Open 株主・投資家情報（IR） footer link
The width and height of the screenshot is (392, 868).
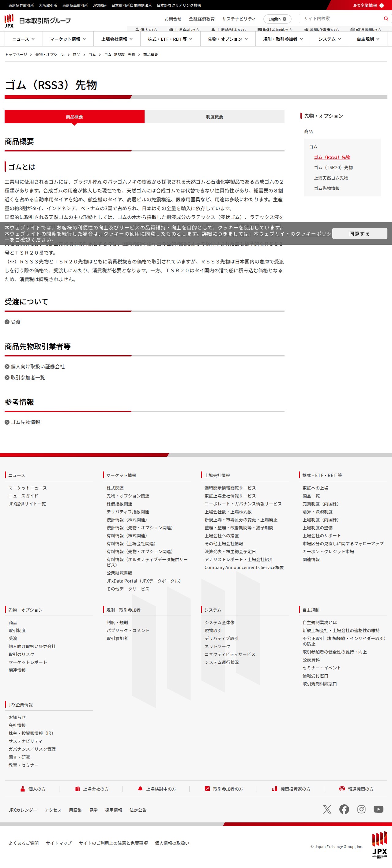tap(32, 733)
